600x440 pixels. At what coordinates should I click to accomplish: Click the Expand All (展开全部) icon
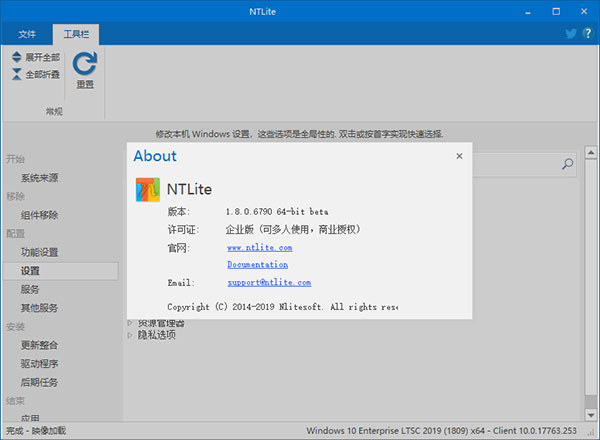tap(17, 58)
